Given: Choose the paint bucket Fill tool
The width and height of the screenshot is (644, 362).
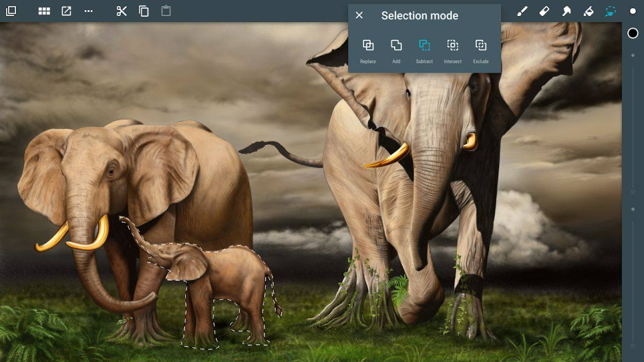Looking at the screenshot, I should (x=588, y=11).
